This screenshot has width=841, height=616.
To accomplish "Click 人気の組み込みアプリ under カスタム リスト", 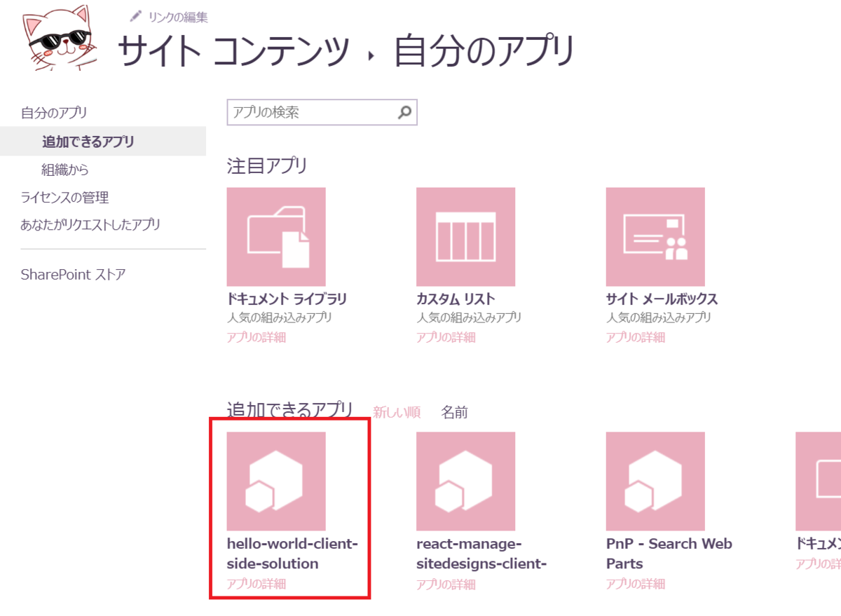I will click(469, 317).
